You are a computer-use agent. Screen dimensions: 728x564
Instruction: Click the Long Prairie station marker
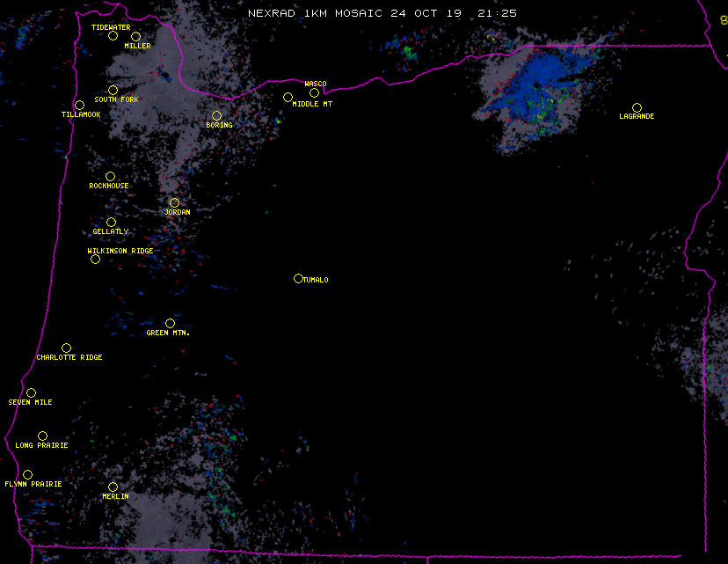[42, 436]
